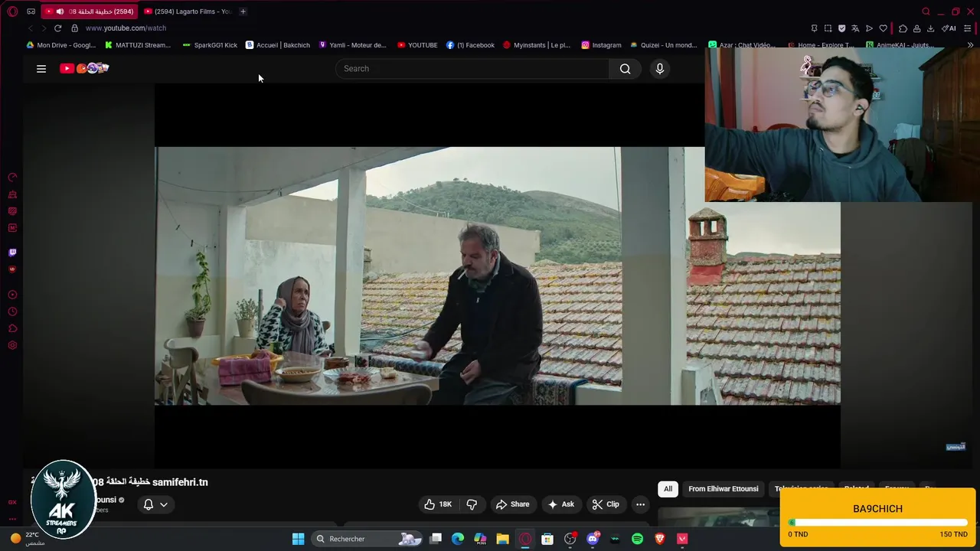The image size is (980, 551).
Task: Reload the page with the refresh icon
Action: click(57, 28)
